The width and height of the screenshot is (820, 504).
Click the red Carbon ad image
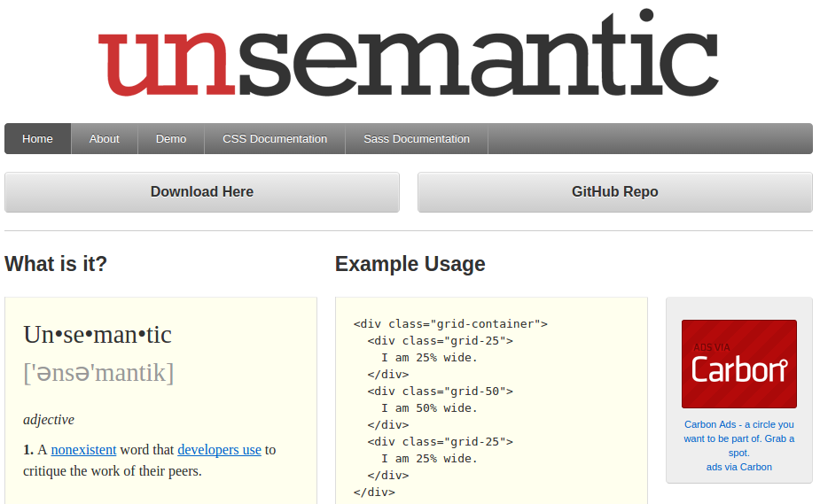(x=738, y=364)
